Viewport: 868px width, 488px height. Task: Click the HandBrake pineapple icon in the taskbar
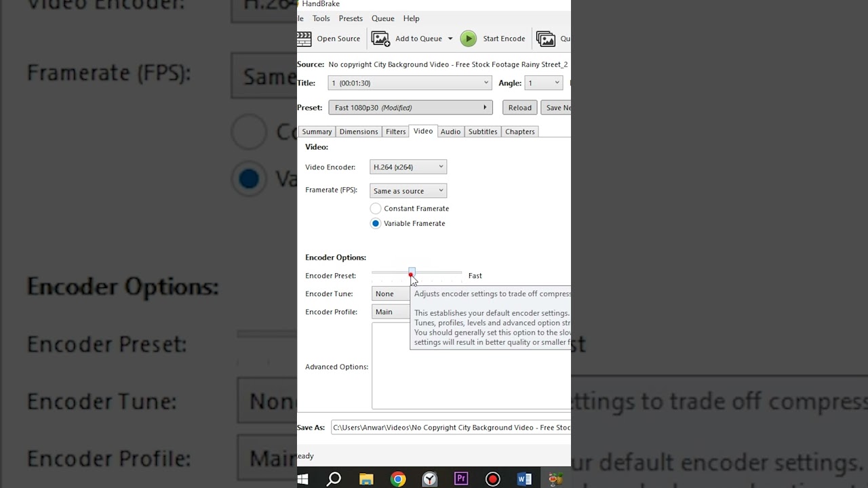pos(556,479)
